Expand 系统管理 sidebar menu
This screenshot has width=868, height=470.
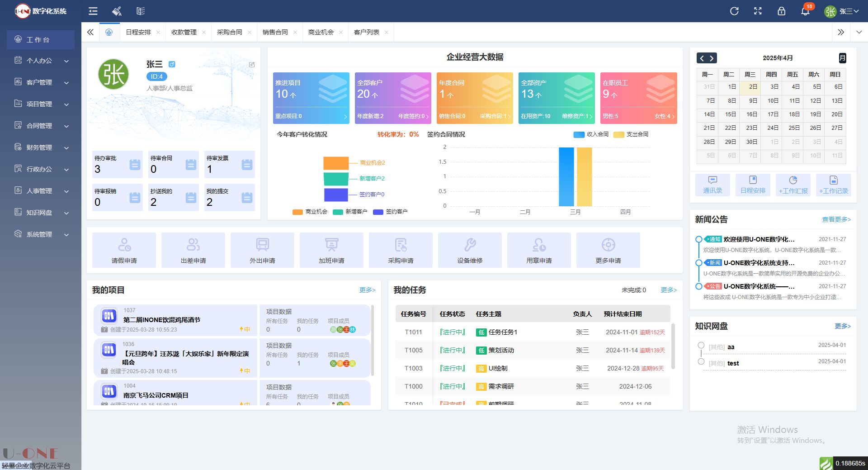pos(41,234)
